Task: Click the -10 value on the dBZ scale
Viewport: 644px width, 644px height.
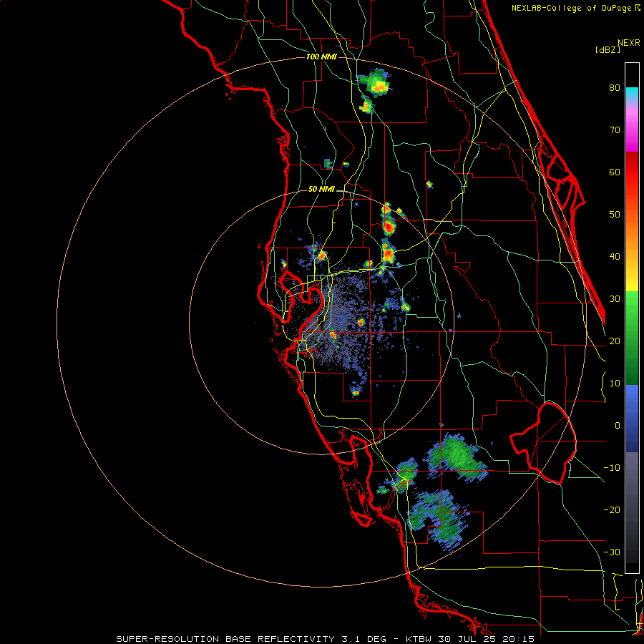Action: pos(612,468)
